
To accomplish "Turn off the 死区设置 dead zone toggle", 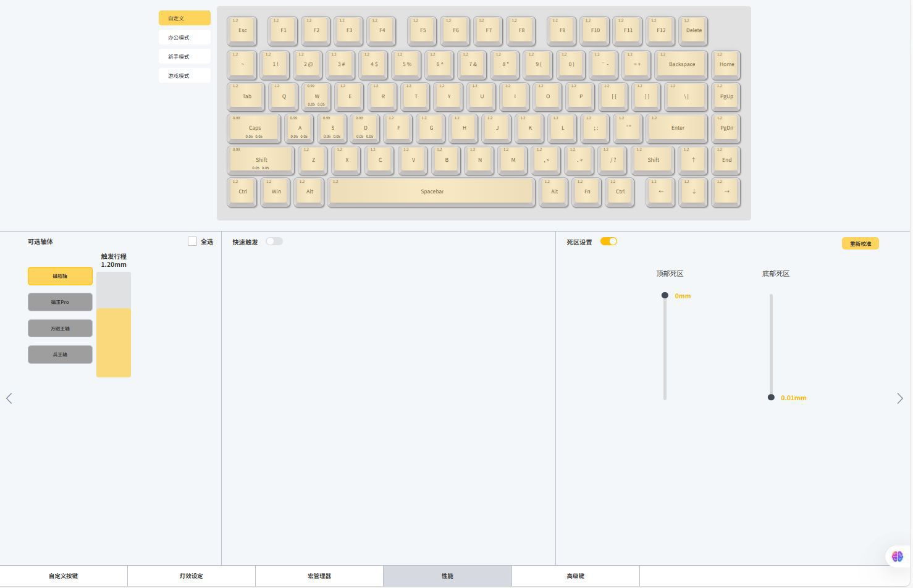I will tap(608, 241).
